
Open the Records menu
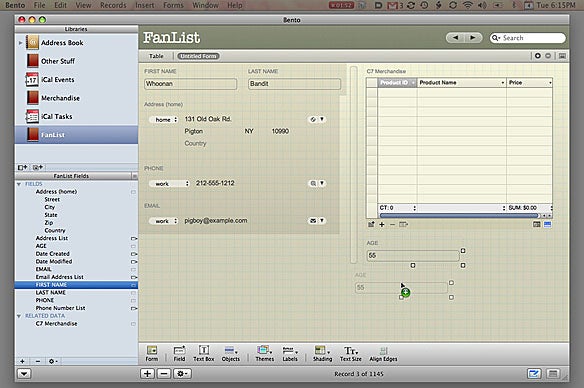click(x=113, y=5)
